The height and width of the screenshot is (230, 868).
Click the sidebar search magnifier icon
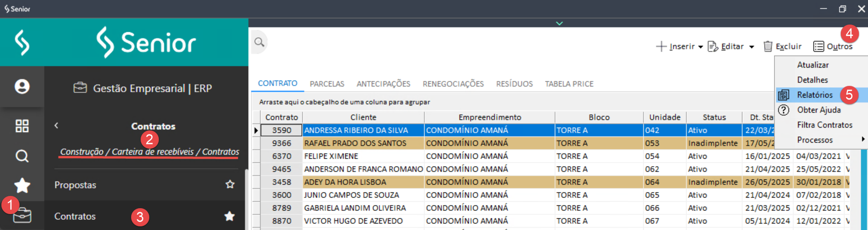click(22, 156)
